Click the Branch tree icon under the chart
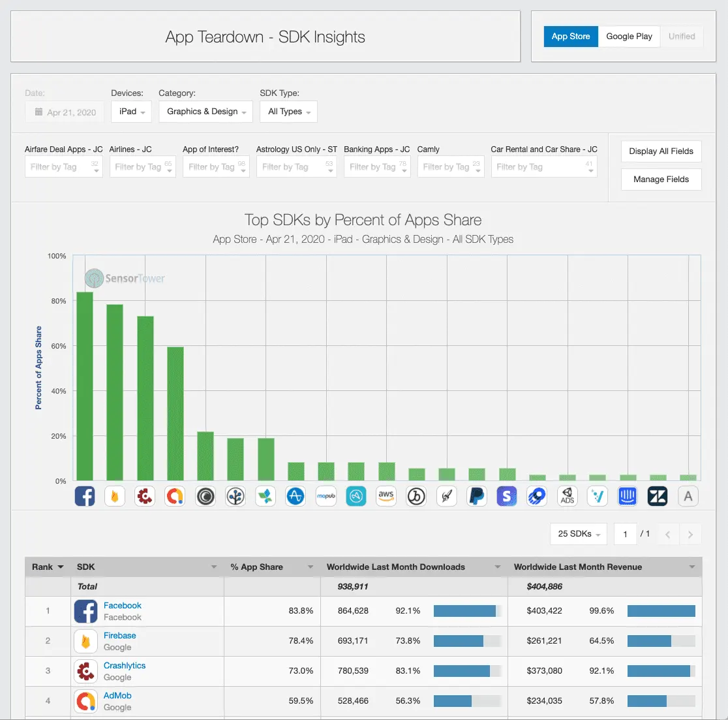 pyautogui.click(x=235, y=496)
